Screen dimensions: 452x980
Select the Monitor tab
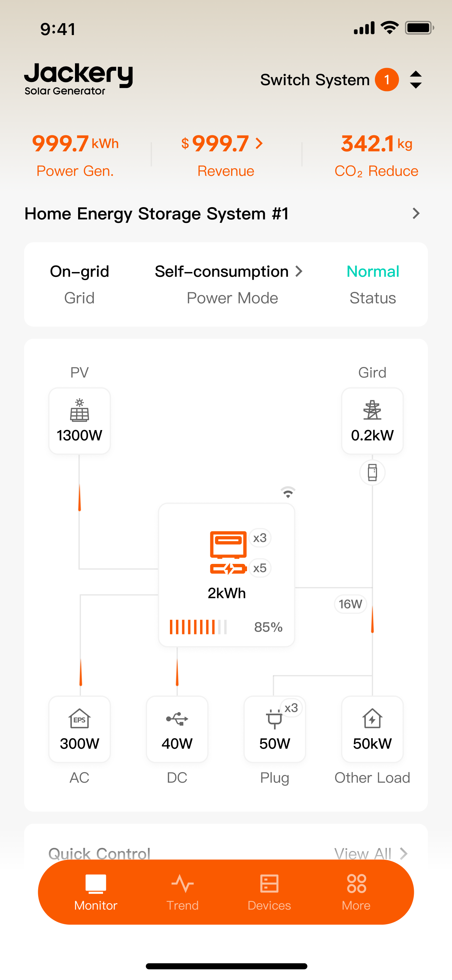click(96, 892)
